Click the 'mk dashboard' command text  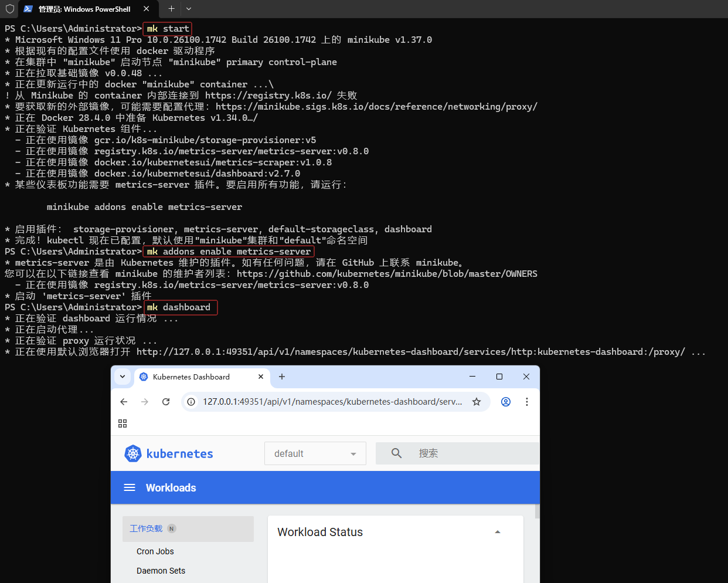(178, 307)
